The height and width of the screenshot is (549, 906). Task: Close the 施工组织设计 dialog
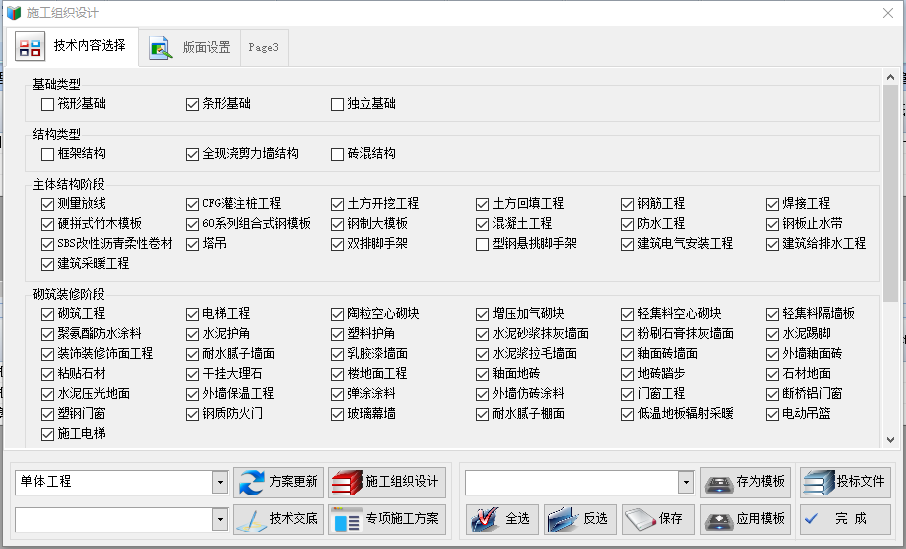pos(888,13)
